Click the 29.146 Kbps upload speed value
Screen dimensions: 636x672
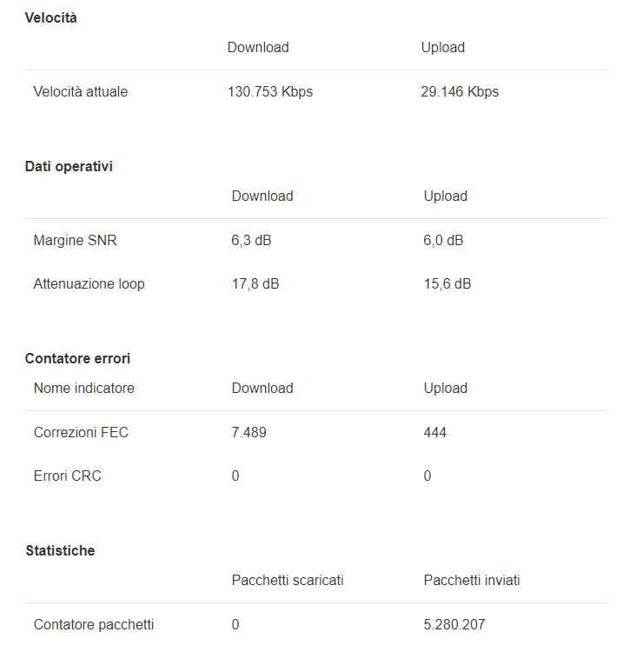click(460, 91)
